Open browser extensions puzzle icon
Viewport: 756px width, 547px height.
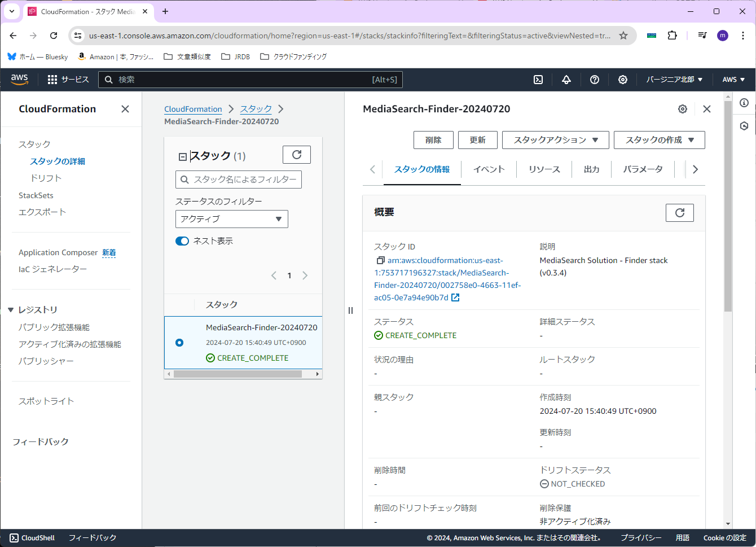[x=673, y=35]
